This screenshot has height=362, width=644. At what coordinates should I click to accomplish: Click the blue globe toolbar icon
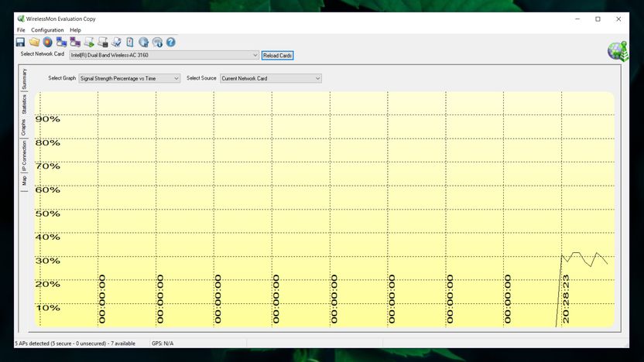point(143,43)
